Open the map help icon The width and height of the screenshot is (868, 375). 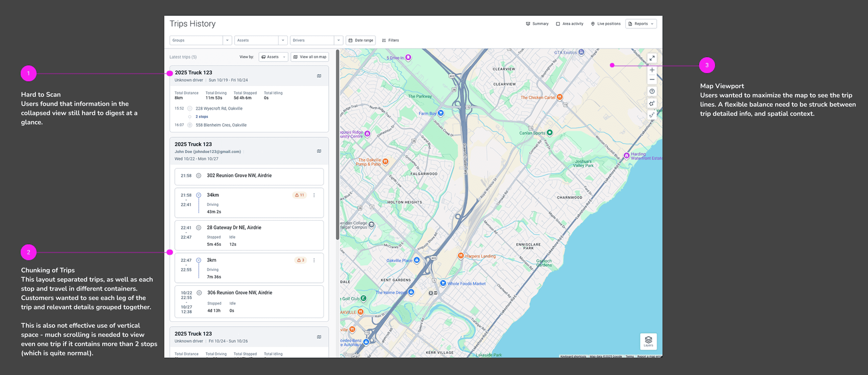pyautogui.click(x=652, y=91)
